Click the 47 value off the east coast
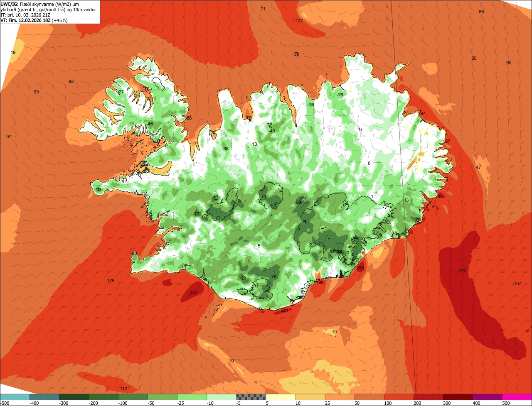The height and width of the screenshot is (406, 532). (478, 167)
